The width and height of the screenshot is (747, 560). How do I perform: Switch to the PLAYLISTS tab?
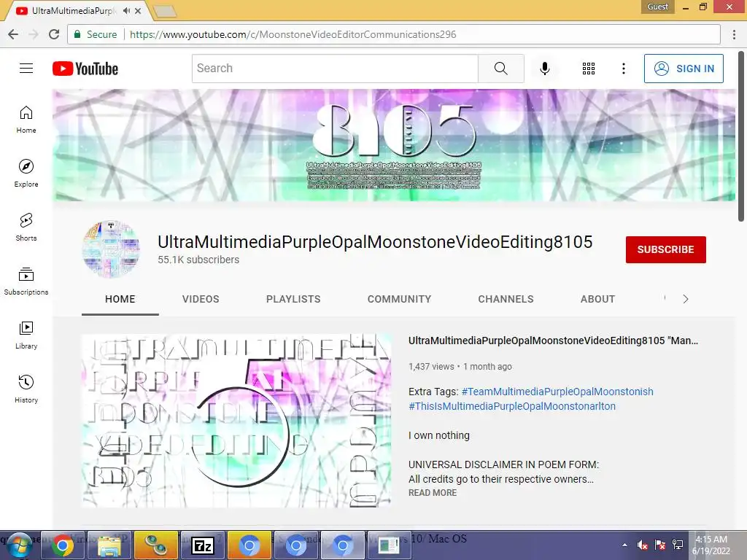pos(293,299)
